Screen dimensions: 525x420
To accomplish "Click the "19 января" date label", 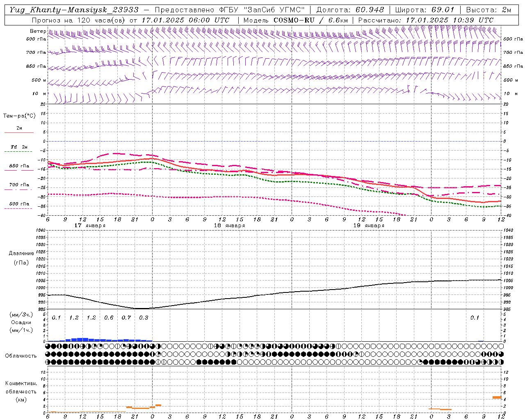I will pos(369,226).
